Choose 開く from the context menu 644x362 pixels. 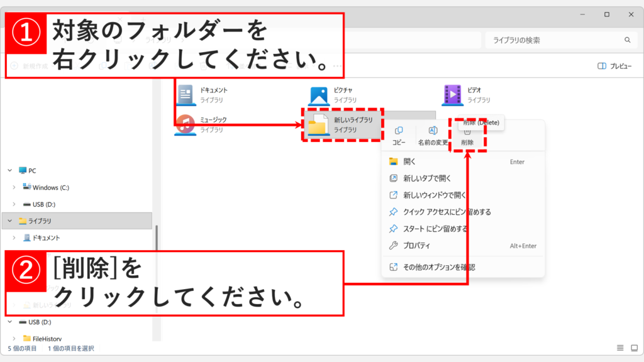pos(463,162)
